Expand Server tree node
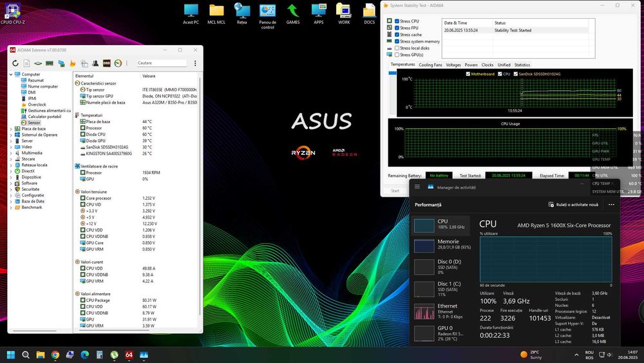644x363 pixels. pyautogui.click(x=11, y=141)
